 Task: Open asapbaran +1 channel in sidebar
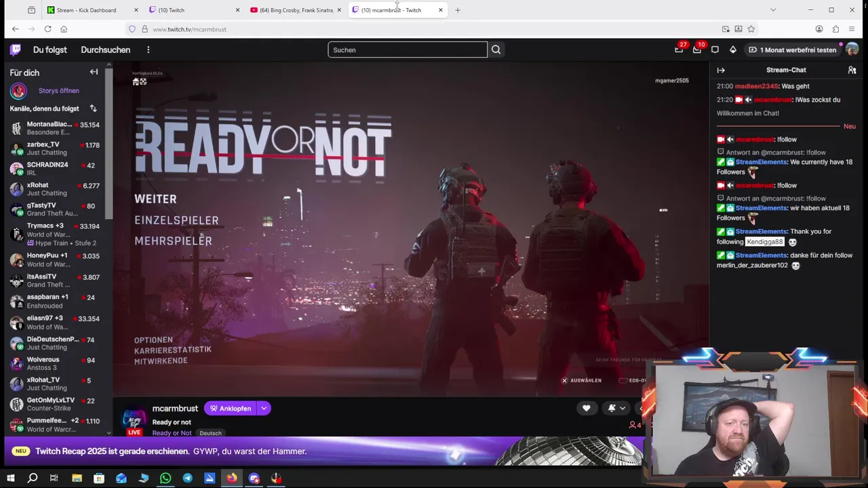[x=55, y=301]
